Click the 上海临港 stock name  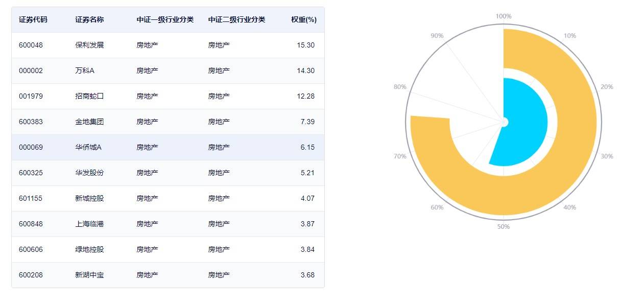(x=89, y=224)
